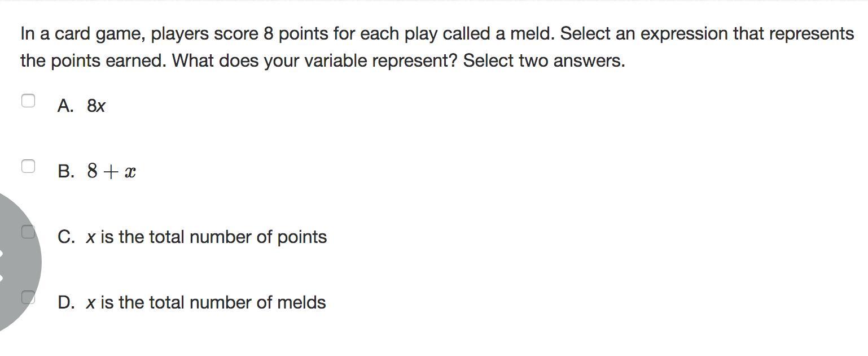Click the italic x in option C
This screenshot has height=356, width=868.
pyautogui.click(x=90, y=238)
